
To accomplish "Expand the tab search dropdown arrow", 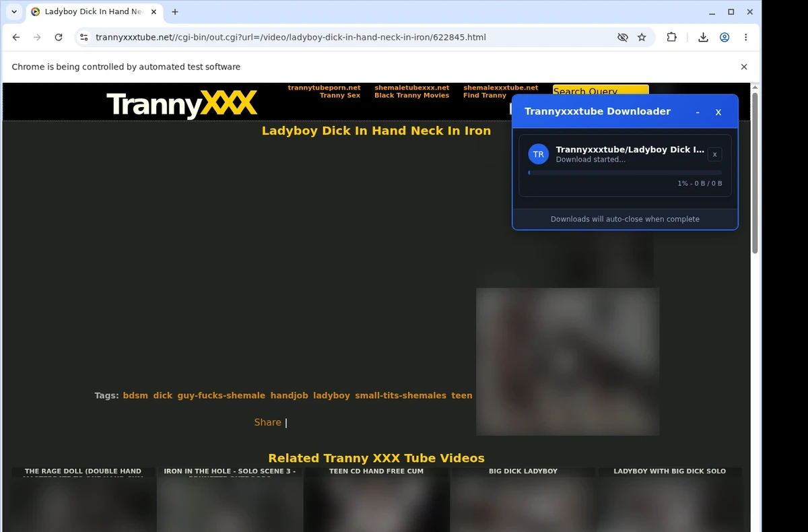I will point(14,12).
